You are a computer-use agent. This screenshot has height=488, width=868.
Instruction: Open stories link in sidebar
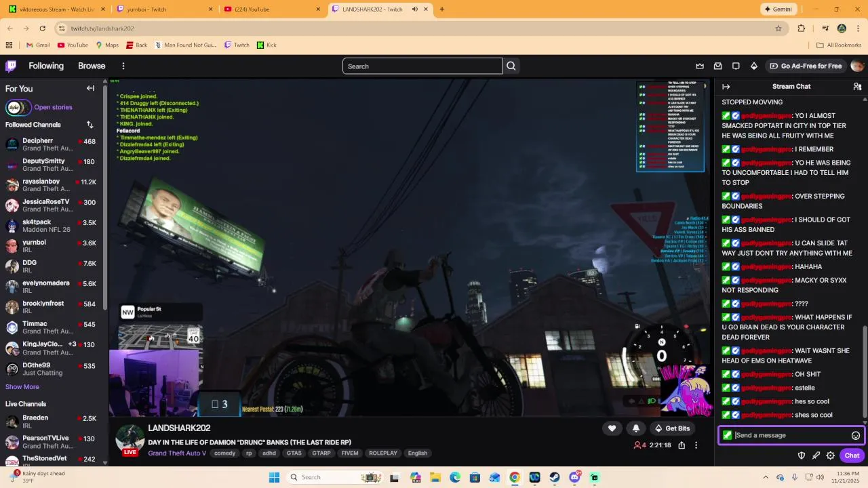(53, 107)
